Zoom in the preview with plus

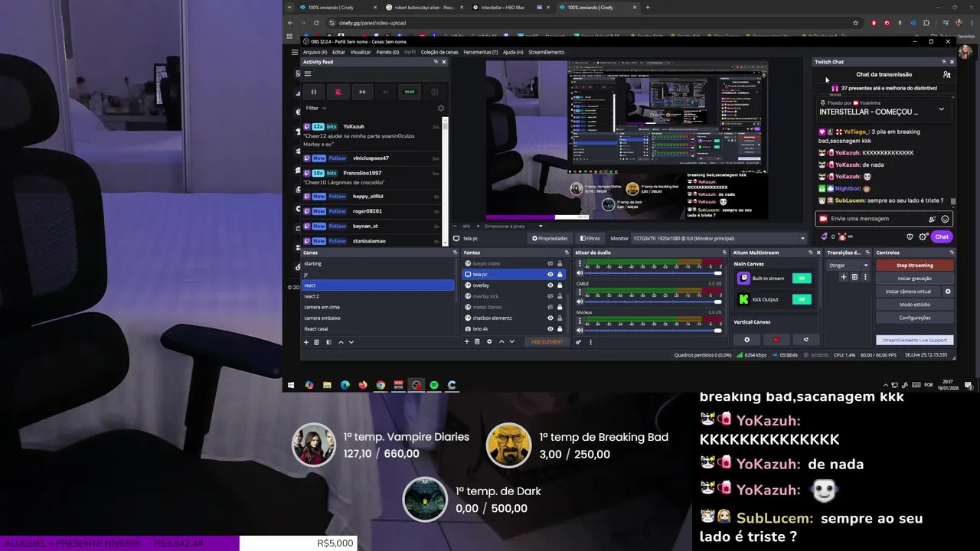(478, 227)
